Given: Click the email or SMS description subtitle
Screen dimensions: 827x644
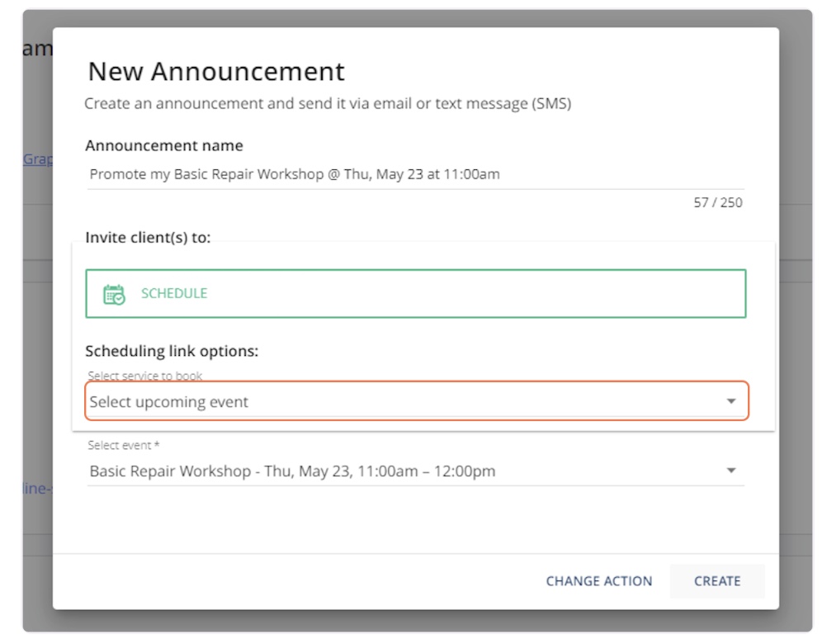Looking at the screenshot, I should (x=328, y=105).
